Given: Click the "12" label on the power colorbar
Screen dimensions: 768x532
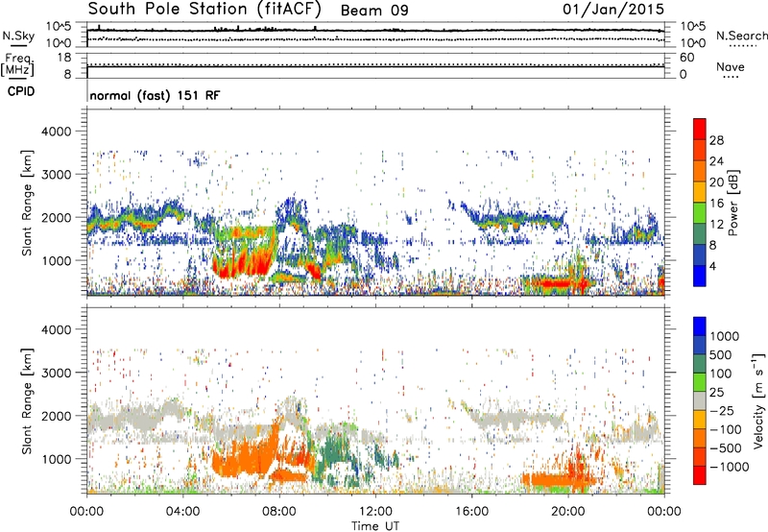Looking at the screenshot, I should click(x=716, y=225).
